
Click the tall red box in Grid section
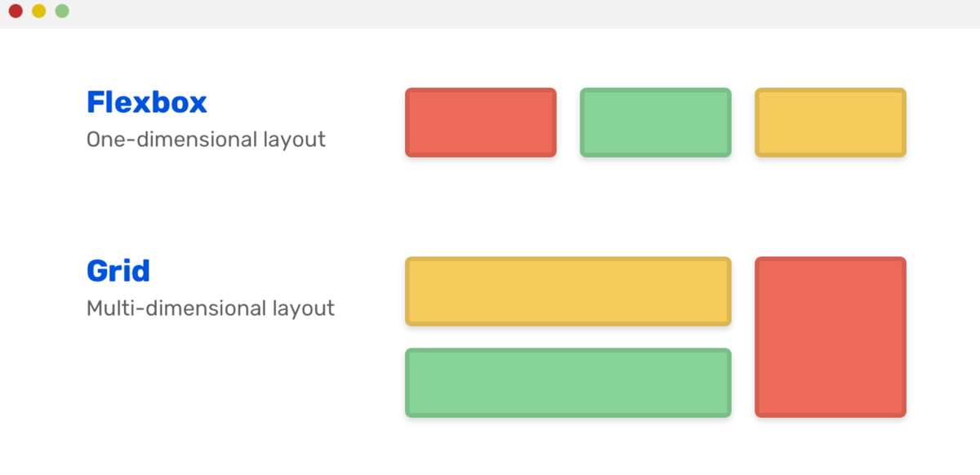[830, 336]
